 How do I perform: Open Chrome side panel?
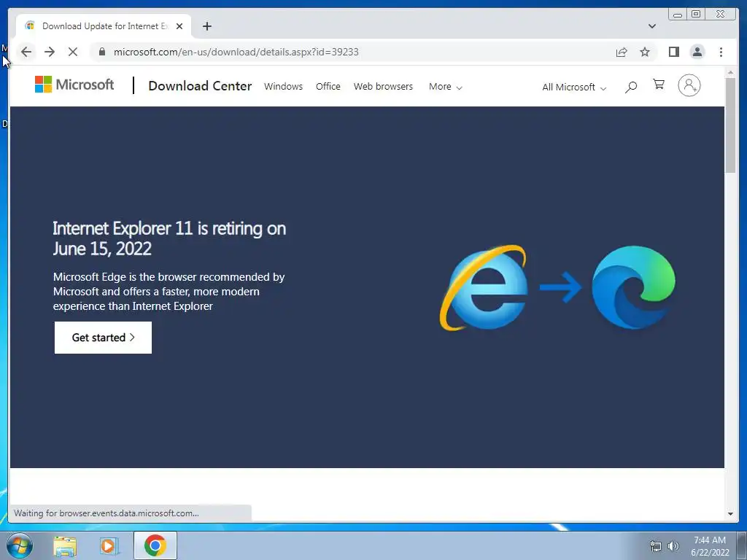(673, 52)
